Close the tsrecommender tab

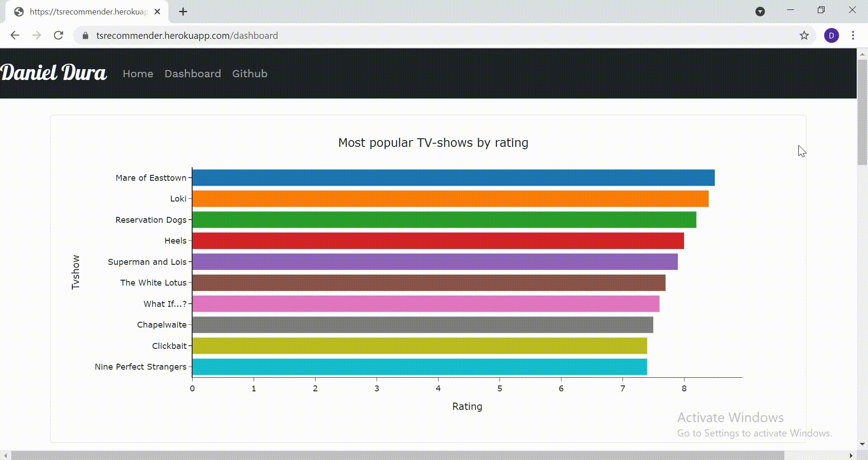click(157, 12)
